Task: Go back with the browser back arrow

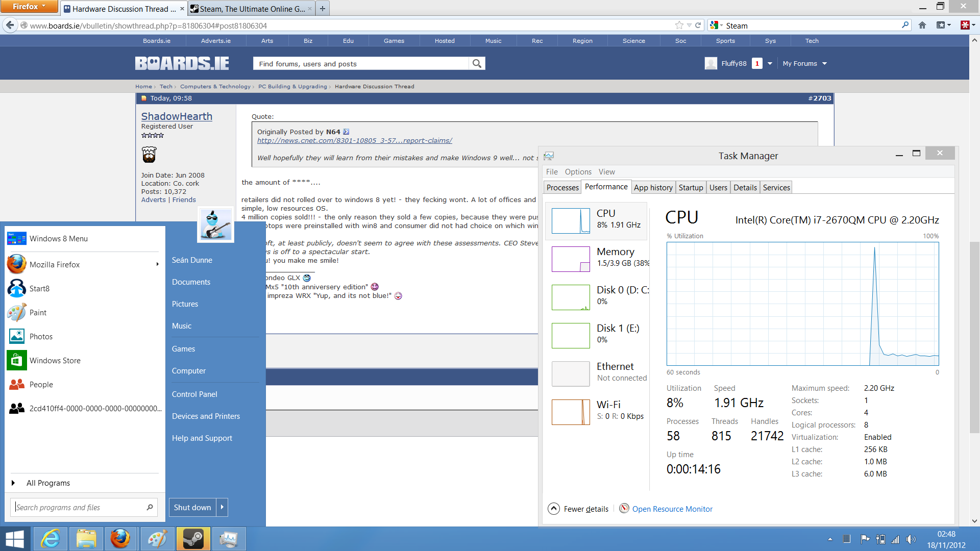Action: coord(10,25)
